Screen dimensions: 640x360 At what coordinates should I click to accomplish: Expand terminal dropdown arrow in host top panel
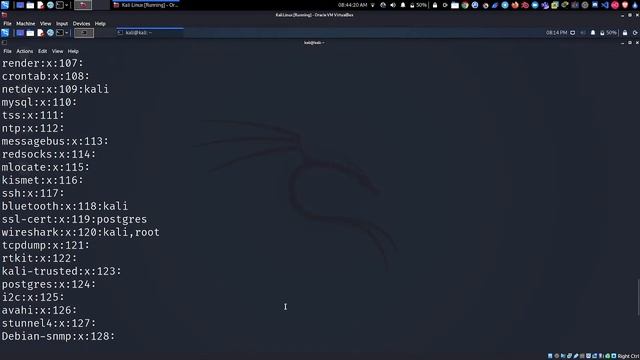click(67, 5)
